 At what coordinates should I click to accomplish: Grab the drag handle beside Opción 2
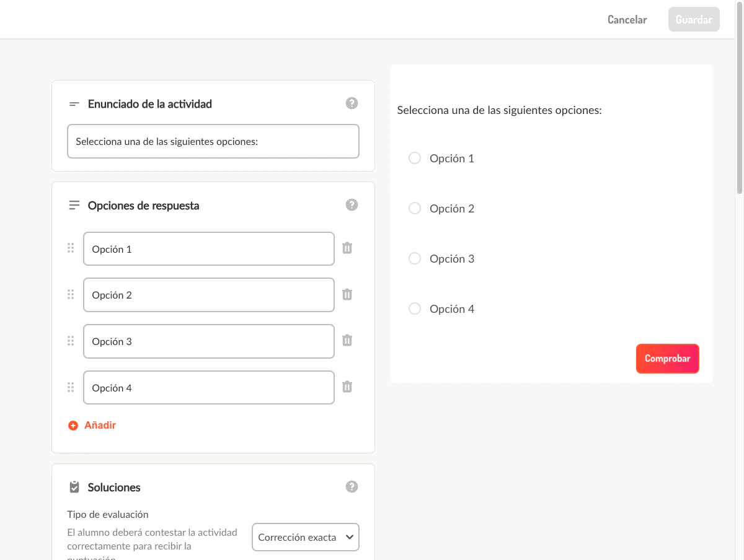71,295
